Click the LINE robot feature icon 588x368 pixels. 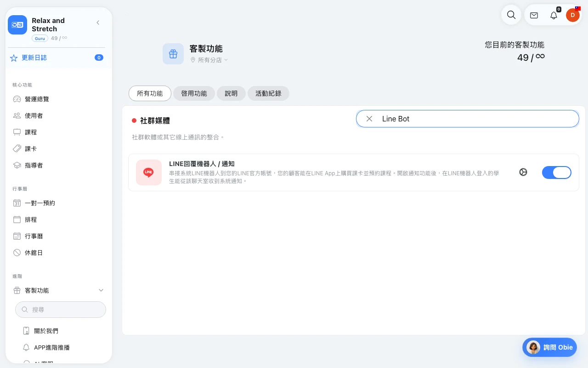coord(149,172)
